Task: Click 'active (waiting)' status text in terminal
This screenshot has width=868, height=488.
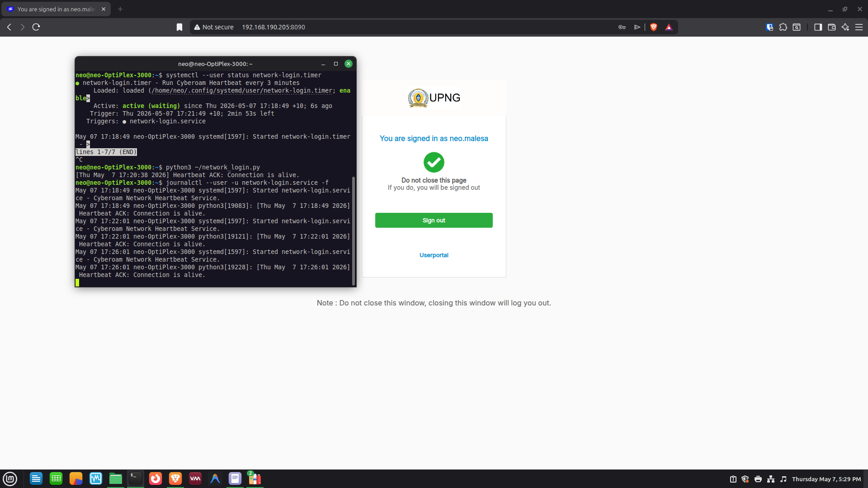Action: (x=151, y=106)
